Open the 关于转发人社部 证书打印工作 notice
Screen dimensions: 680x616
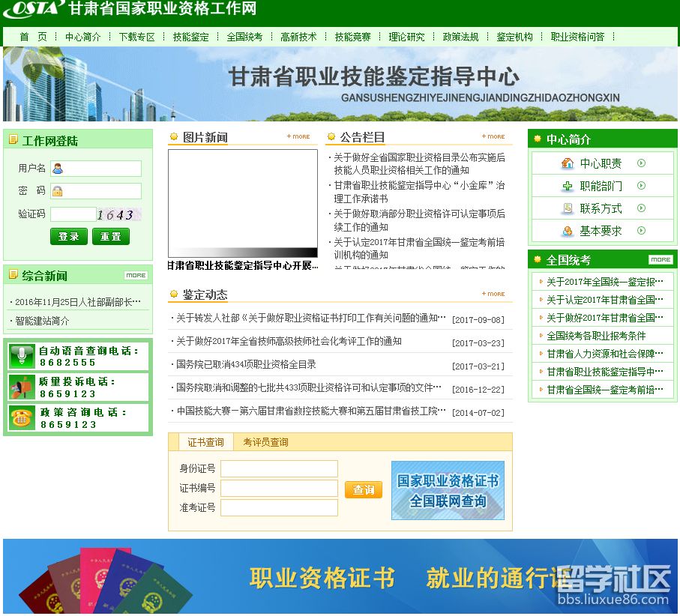(310, 318)
